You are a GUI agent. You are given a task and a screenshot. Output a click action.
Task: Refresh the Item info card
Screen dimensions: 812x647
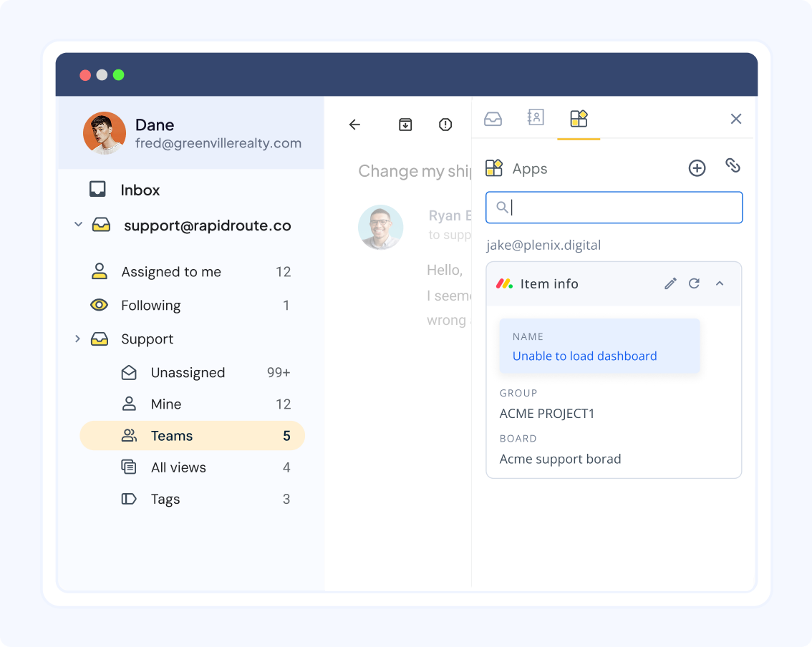pyautogui.click(x=694, y=283)
